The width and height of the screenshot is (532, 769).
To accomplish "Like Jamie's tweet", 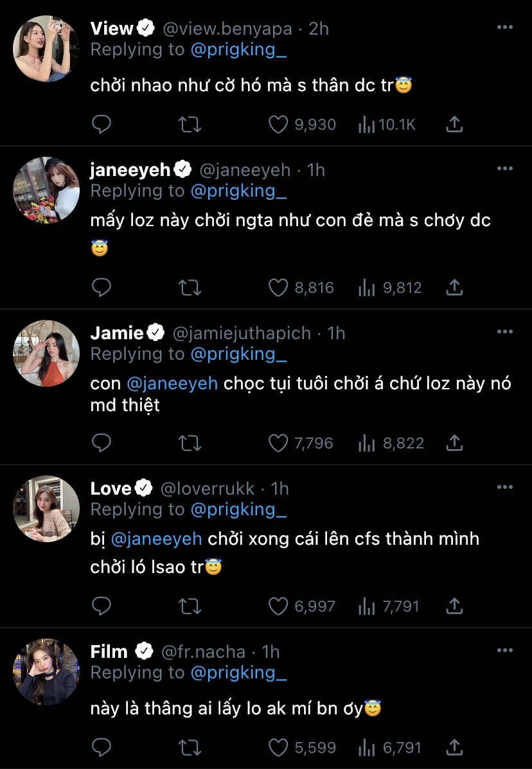I will (x=278, y=443).
